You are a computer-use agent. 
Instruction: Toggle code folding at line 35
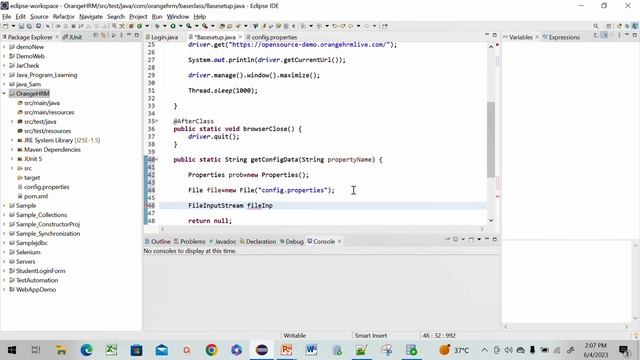pos(157,121)
